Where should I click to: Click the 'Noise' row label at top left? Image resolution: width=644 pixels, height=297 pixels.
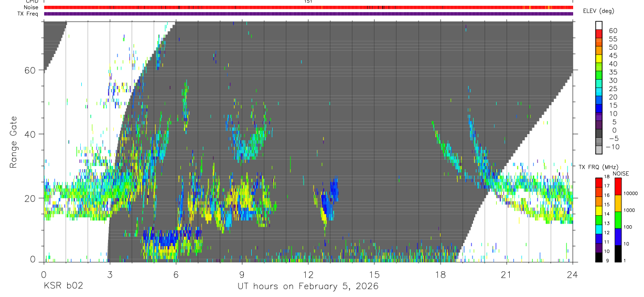click(32, 7)
